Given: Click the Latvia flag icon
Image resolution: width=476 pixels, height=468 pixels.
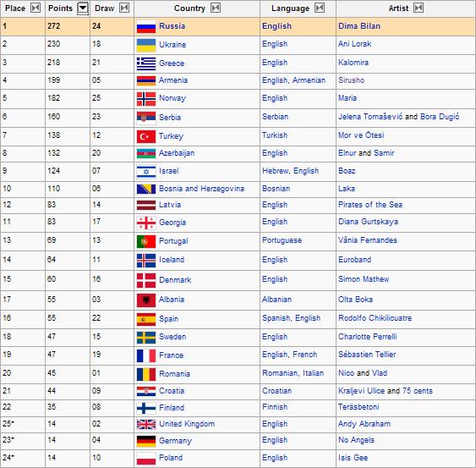Looking at the screenshot, I should tap(146, 205).
